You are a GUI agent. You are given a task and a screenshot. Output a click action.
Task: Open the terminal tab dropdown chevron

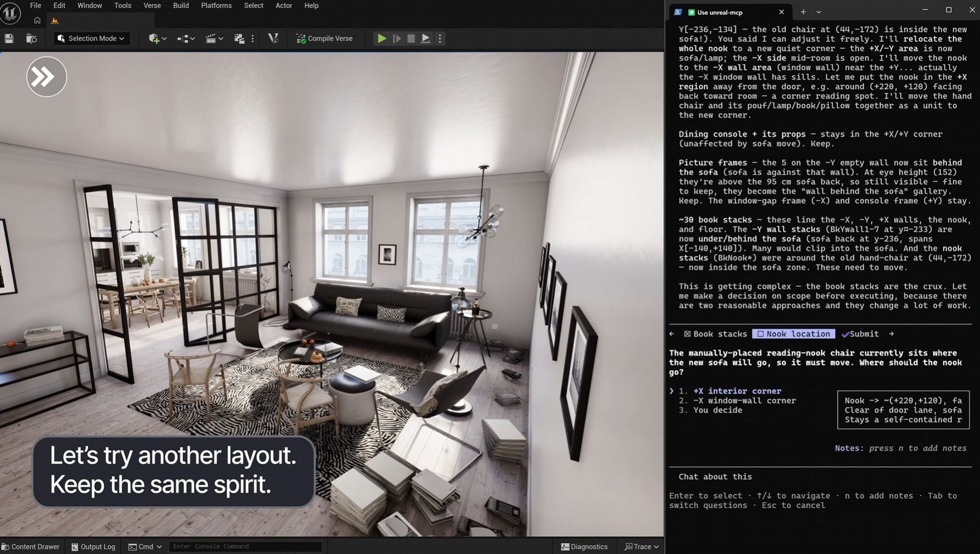(x=819, y=12)
